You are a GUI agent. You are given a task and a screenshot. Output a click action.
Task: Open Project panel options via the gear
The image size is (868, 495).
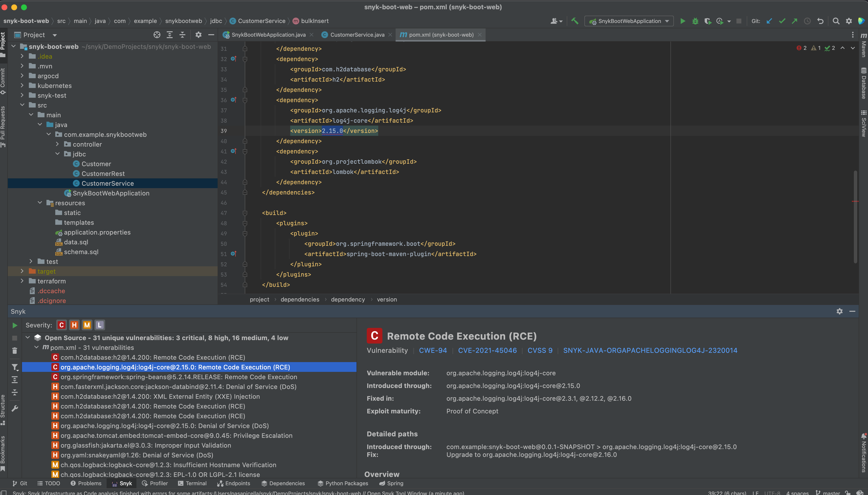coord(199,35)
